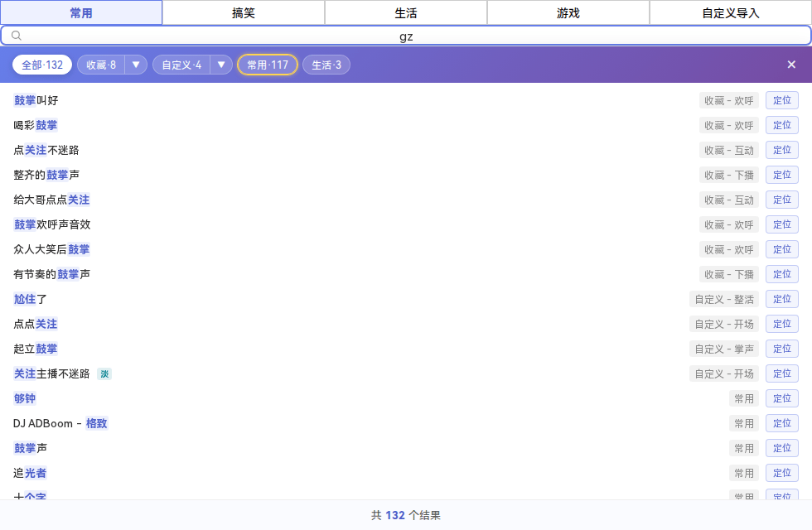The height and width of the screenshot is (530, 812).
Task: Click the 共 132 个结果 count
Action: 406,515
